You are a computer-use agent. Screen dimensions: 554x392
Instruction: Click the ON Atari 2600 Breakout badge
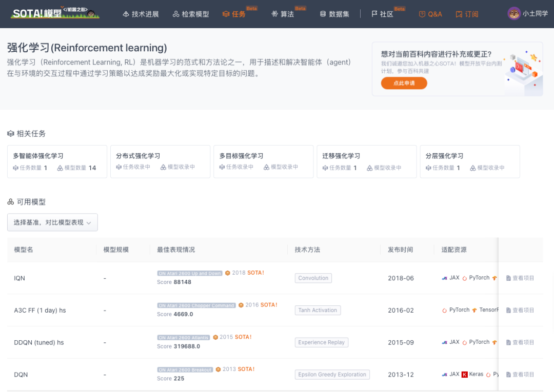[185, 369]
